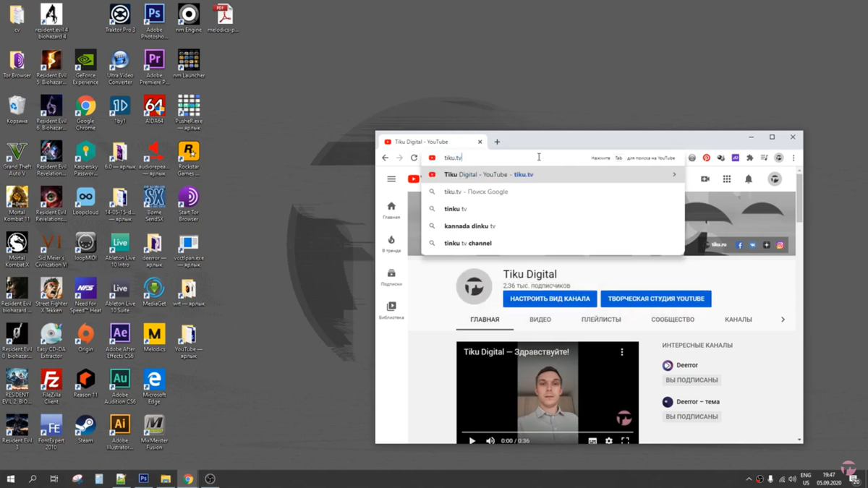This screenshot has width=868, height=488.
Task: Open the КАНАЛЫ channel tab
Action: [x=739, y=320]
